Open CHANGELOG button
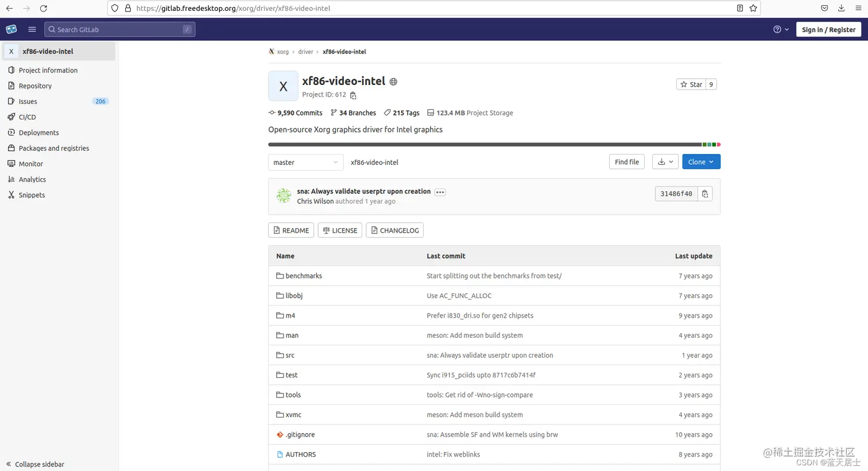Image resolution: width=868 pixels, height=471 pixels. [395, 230]
